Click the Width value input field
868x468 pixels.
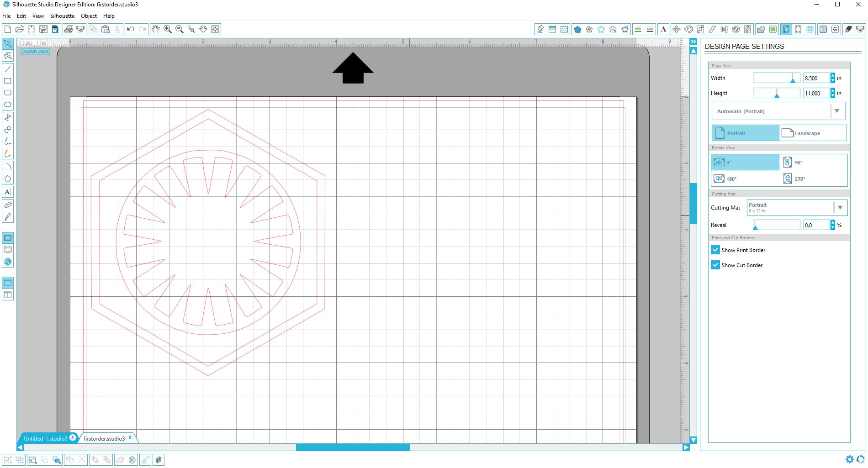coord(816,78)
